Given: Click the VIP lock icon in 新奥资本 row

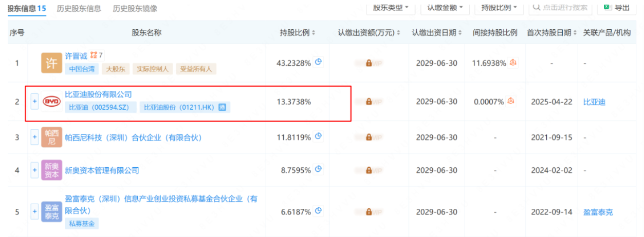Looking at the screenshot, I should point(369,170).
